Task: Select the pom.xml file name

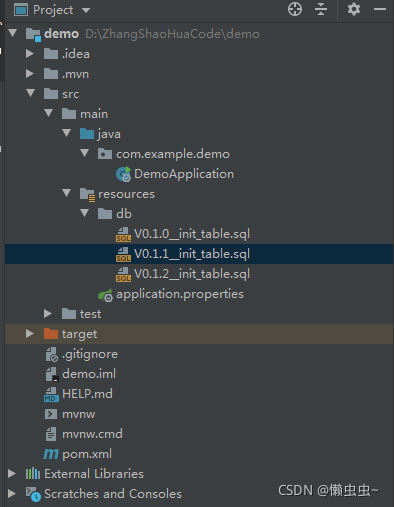Action: [87, 454]
